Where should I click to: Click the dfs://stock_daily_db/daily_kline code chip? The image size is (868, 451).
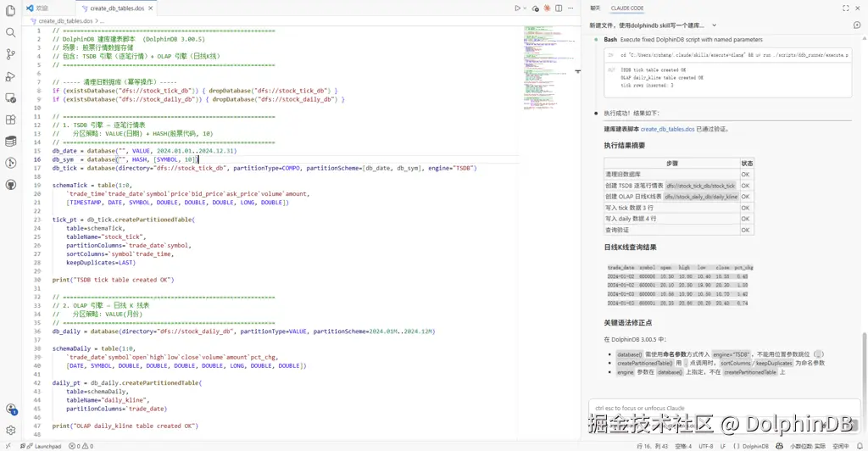pos(701,197)
